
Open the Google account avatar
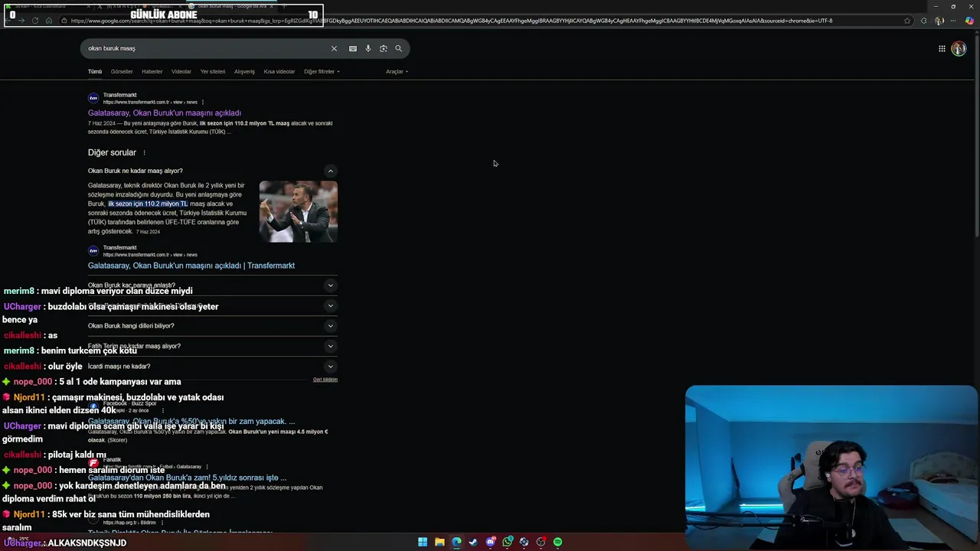(x=959, y=49)
